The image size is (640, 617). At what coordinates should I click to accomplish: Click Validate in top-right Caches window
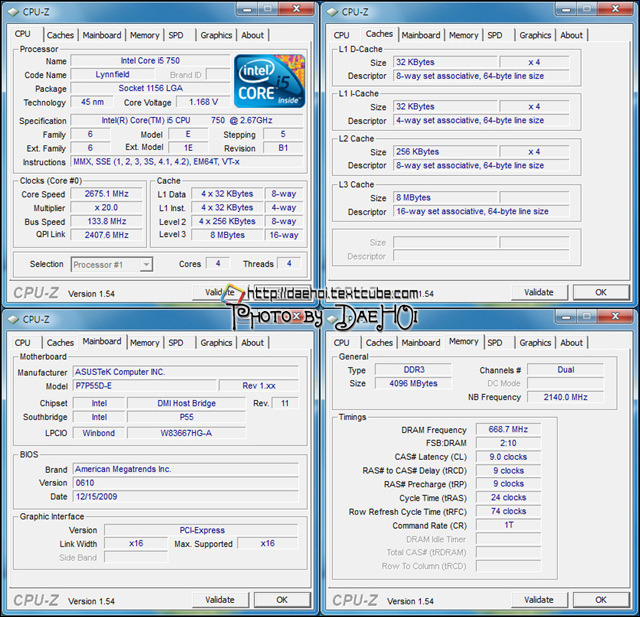[539, 292]
